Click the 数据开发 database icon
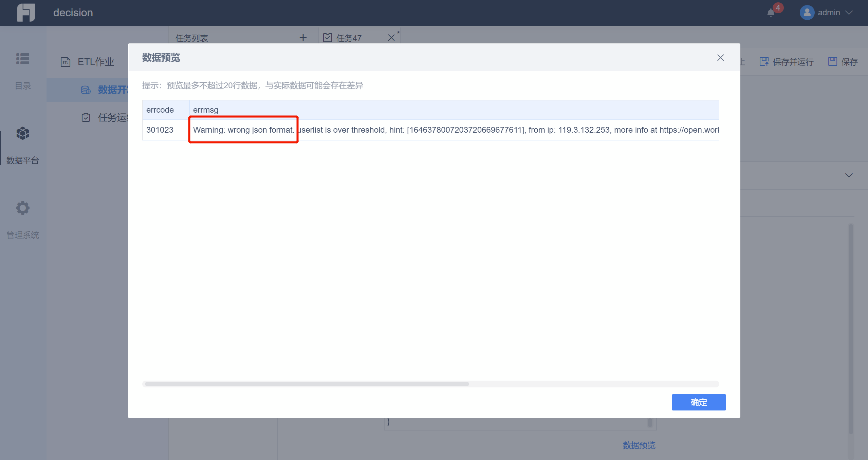This screenshot has width=868, height=460. [x=86, y=90]
